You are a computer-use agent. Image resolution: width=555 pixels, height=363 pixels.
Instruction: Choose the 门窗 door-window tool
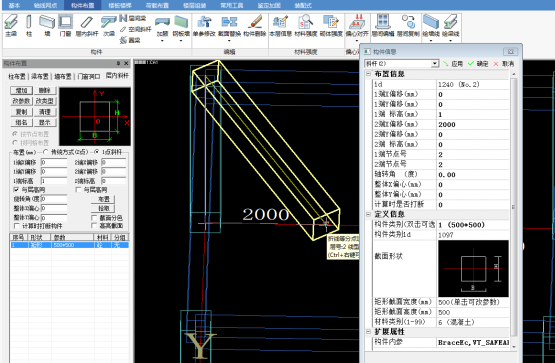click(65, 25)
